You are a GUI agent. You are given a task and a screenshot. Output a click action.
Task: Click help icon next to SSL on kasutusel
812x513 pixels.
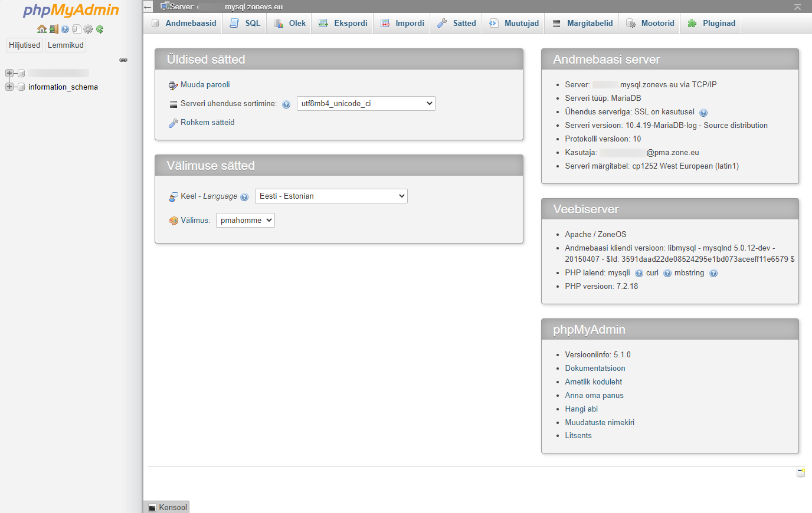(703, 113)
